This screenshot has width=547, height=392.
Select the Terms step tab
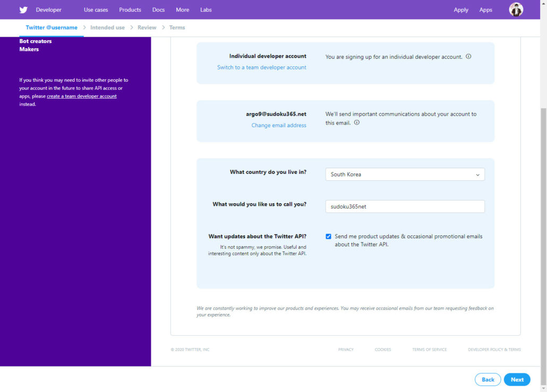(x=177, y=28)
